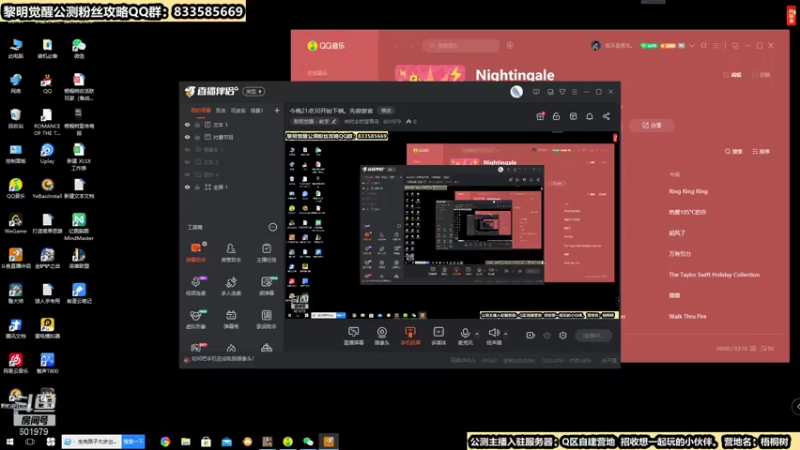
Task: Add a 直播弹幕 source
Action: (x=354, y=336)
